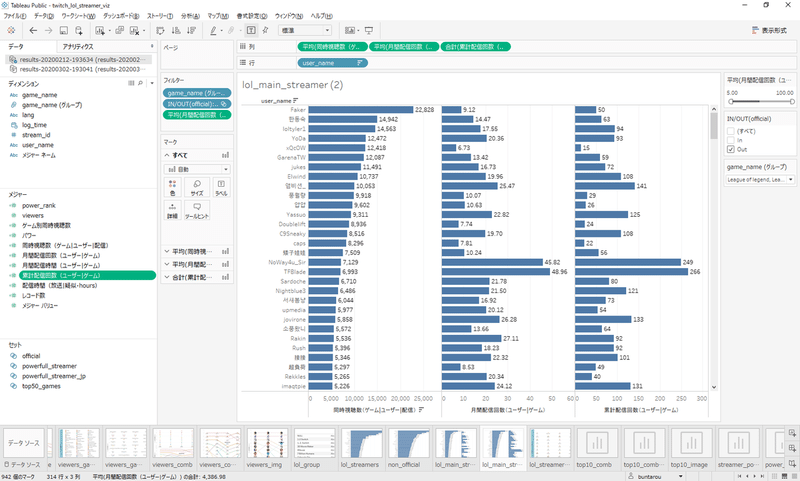Select the 累計配信回数 (ユーザー|ゲーム) measure
This screenshot has width=800, height=481.
(x=87, y=275)
